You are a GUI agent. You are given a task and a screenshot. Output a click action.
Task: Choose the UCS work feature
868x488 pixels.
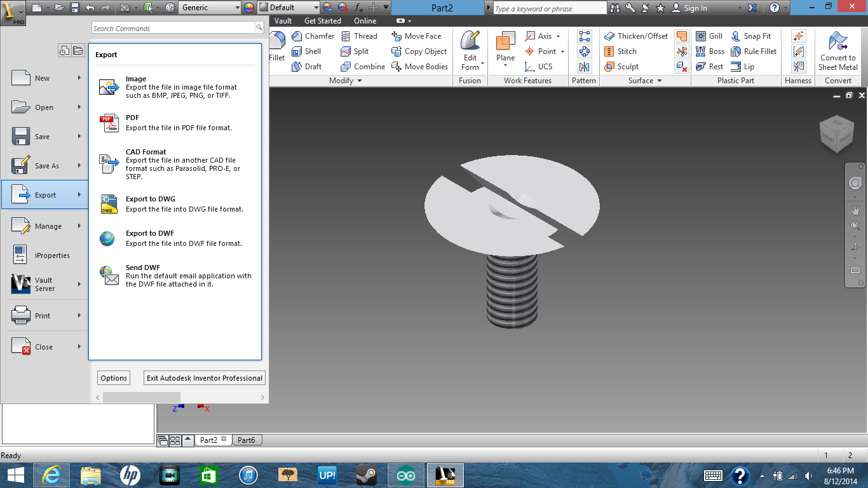[539, 67]
